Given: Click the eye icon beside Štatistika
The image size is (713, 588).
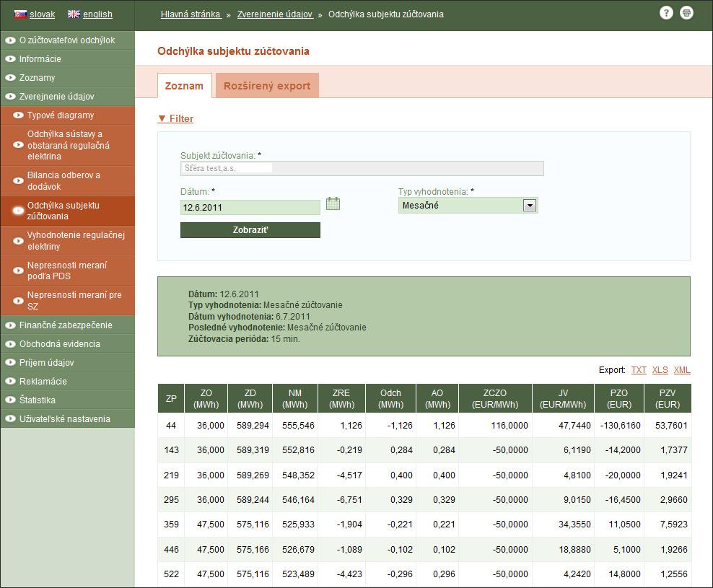Looking at the screenshot, I should pos(10,400).
